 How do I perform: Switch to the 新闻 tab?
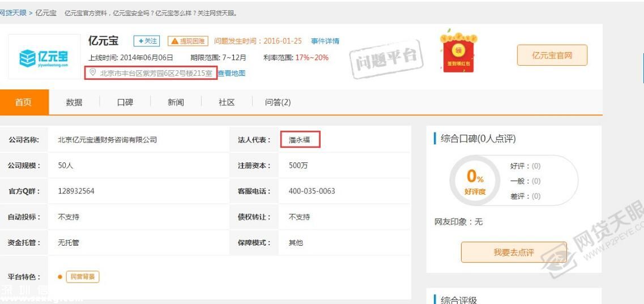(x=176, y=102)
